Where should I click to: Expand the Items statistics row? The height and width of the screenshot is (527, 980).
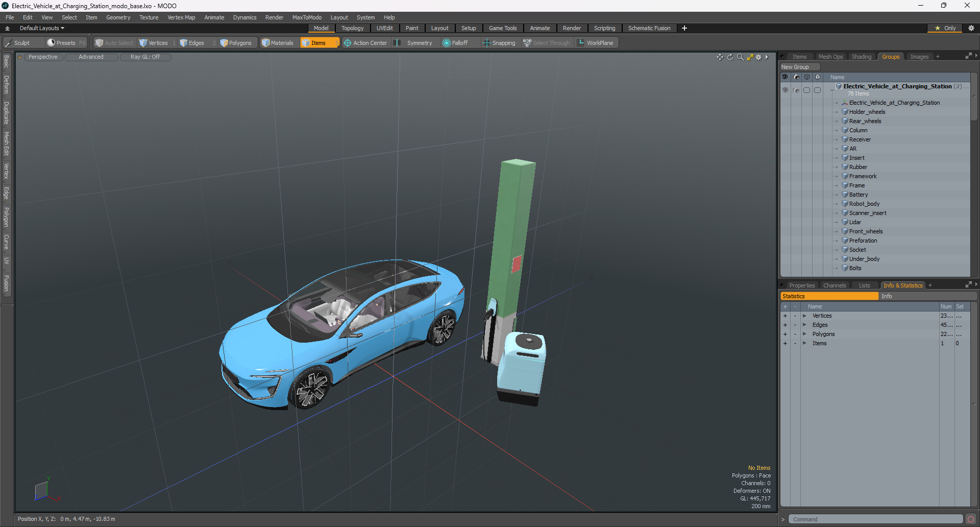coord(804,344)
